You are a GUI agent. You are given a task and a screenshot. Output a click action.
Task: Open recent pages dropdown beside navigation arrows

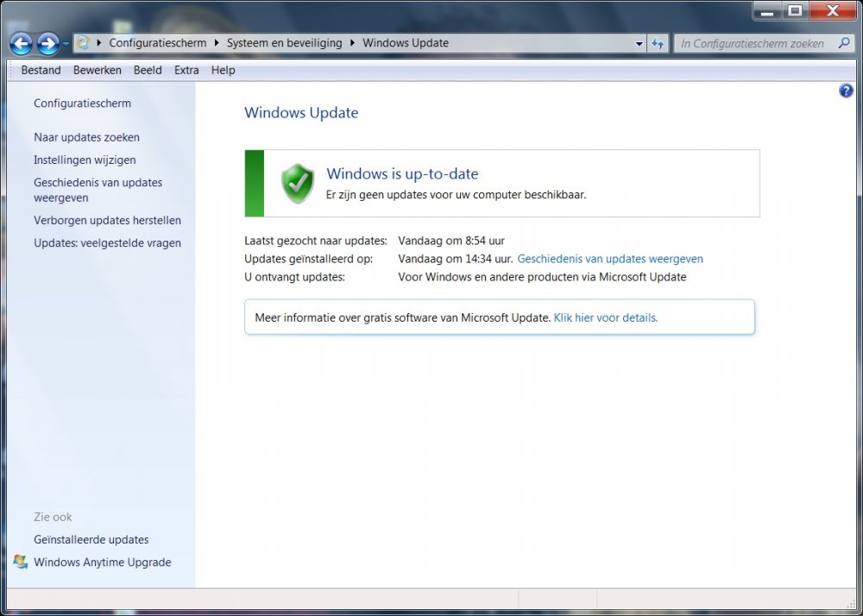66,43
